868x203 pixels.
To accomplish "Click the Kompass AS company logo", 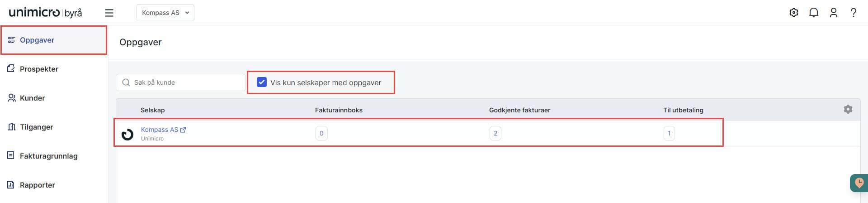I will point(127,134).
